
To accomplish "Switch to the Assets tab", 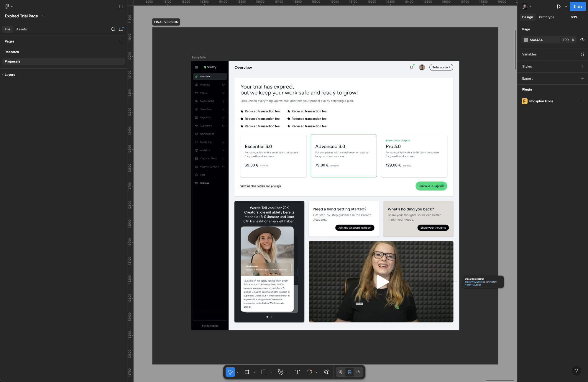I will pos(21,29).
